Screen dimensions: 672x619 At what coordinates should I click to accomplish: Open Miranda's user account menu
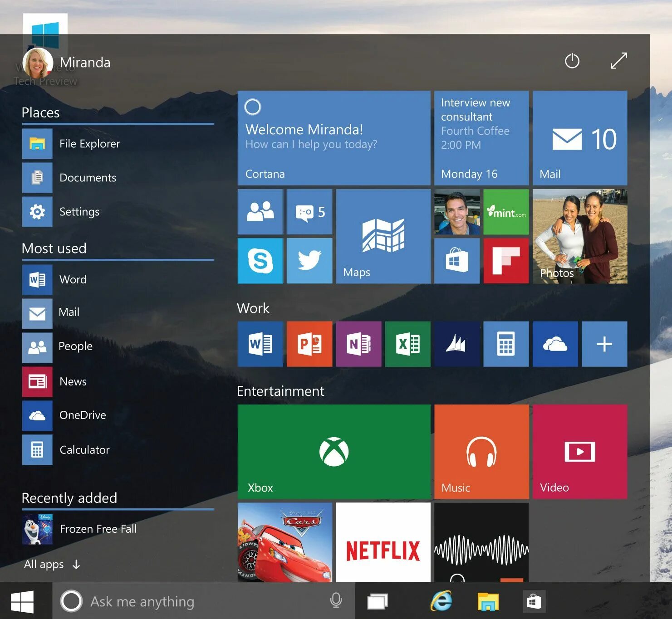67,63
